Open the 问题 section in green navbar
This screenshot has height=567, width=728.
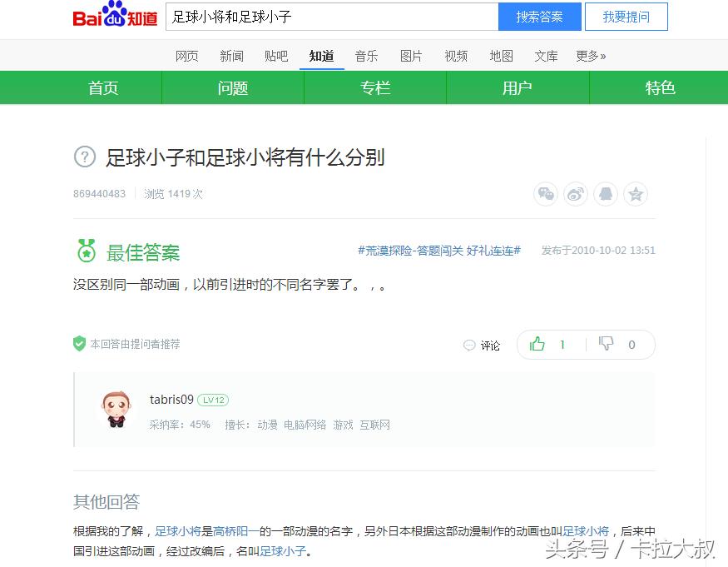[x=233, y=87]
